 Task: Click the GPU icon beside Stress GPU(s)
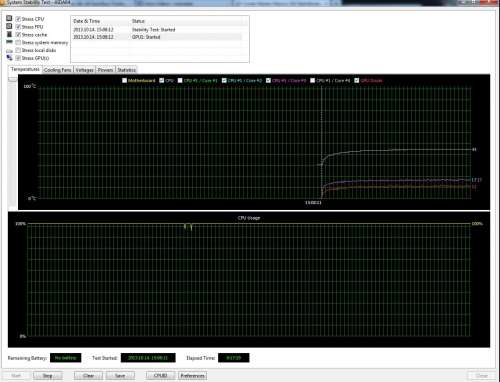[x=9, y=58]
